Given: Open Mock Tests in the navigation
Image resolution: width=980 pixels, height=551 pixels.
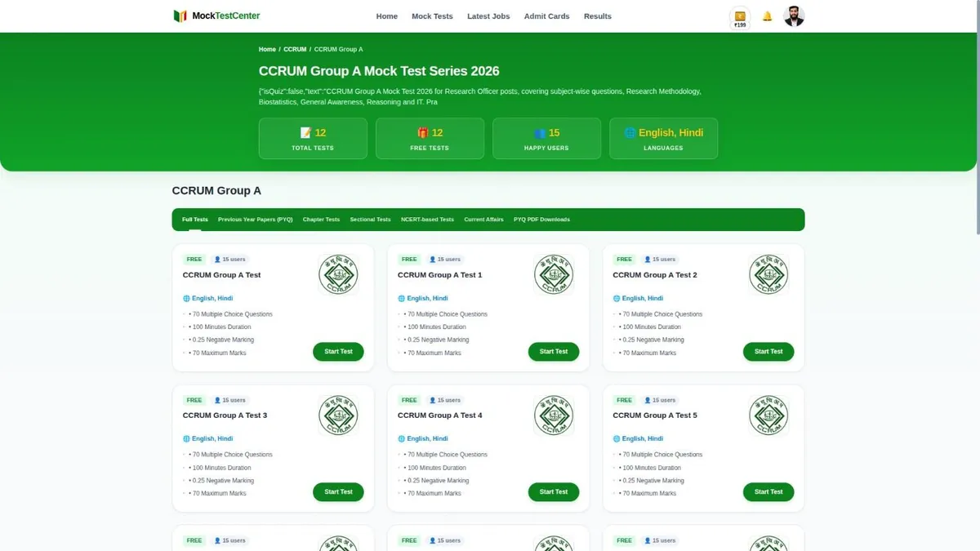Looking at the screenshot, I should coord(432,16).
